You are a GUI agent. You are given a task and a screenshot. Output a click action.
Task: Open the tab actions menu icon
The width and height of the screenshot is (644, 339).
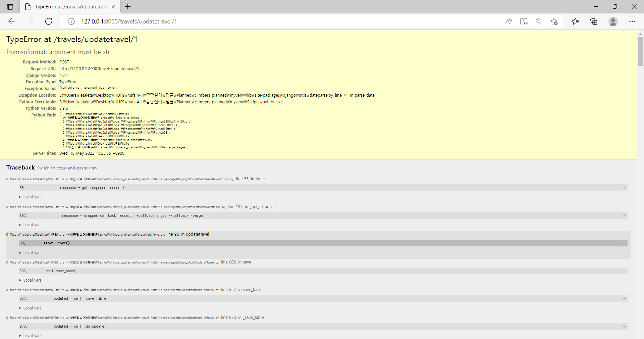(10, 7)
